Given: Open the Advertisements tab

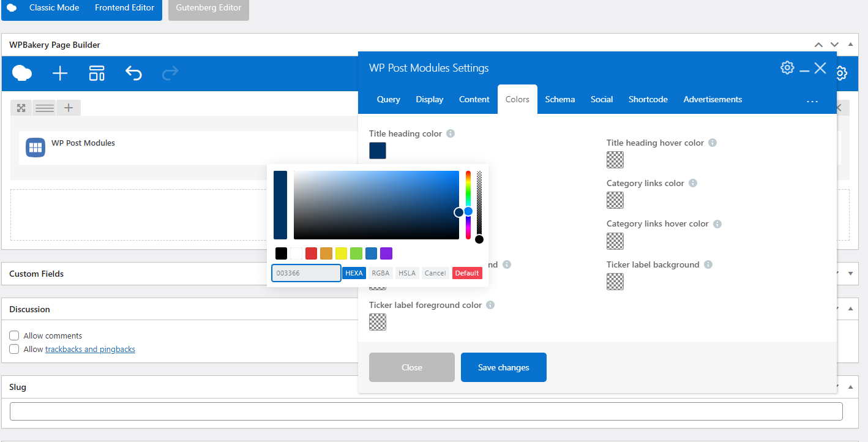Looking at the screenshot, I should point(713,99).
